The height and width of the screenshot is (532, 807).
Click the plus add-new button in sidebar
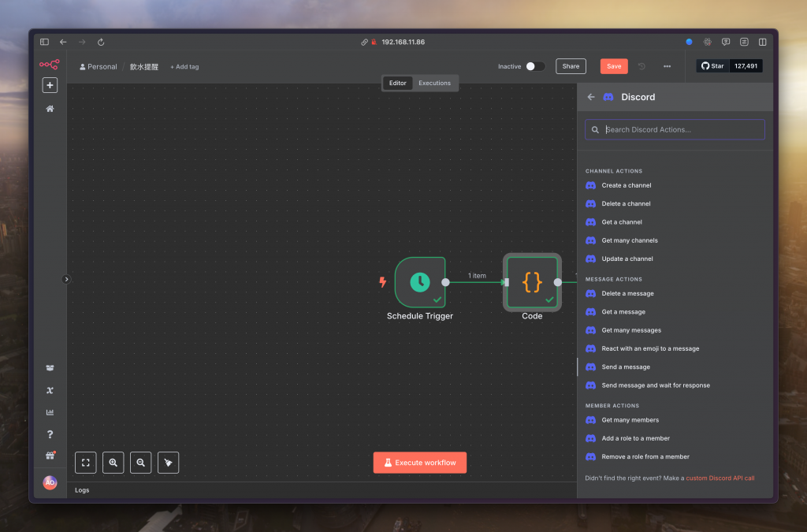coord(50,85)
